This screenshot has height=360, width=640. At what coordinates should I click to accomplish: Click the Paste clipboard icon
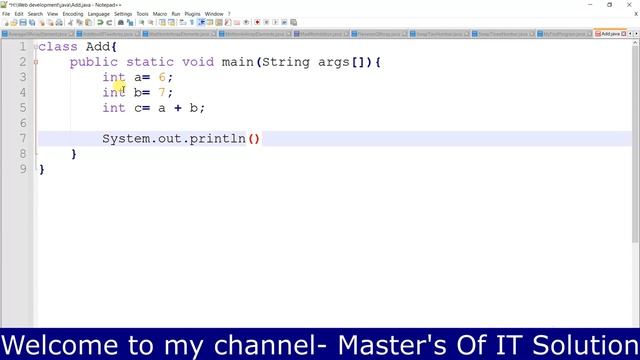[88, 22]
